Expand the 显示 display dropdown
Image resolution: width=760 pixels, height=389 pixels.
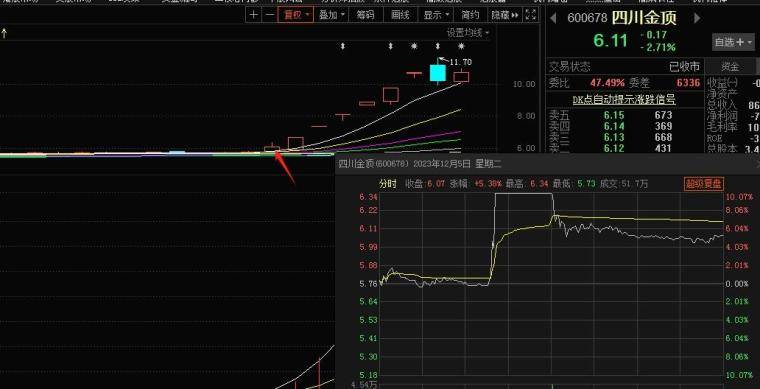[436, 15]
